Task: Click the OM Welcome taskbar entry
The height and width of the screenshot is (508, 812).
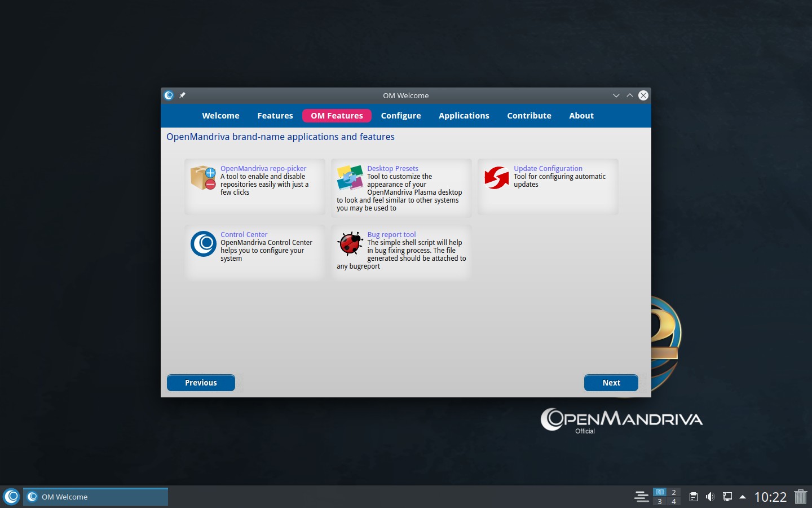Action: click(95, 497)
